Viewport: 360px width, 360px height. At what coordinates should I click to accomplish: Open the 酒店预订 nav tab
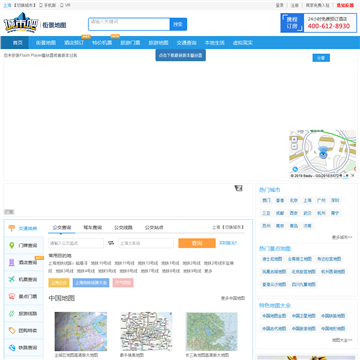[x=74, y=43]
